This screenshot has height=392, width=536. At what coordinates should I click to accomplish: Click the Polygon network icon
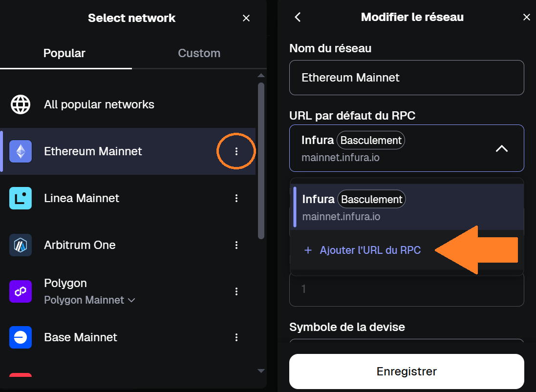click(x=20, y=291)
